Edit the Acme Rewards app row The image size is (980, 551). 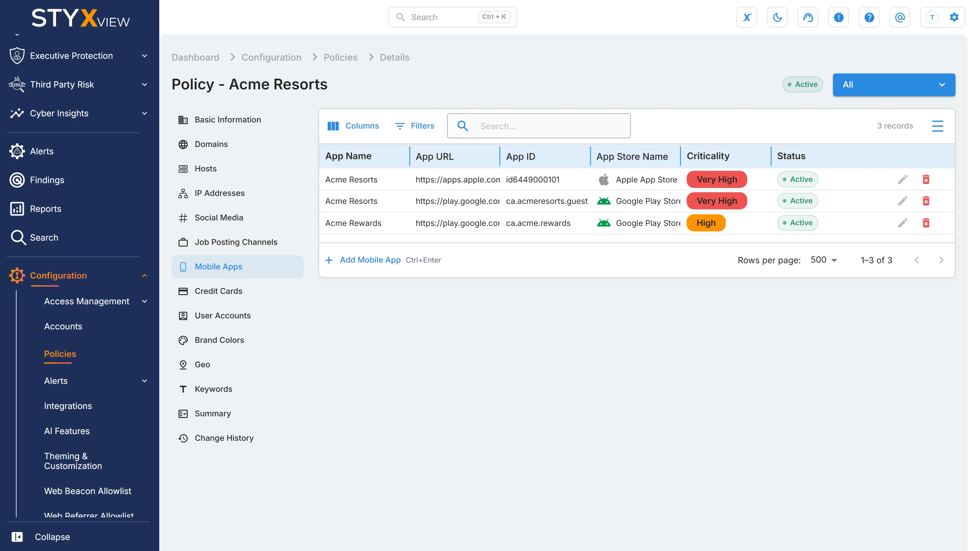pos(903,223)
